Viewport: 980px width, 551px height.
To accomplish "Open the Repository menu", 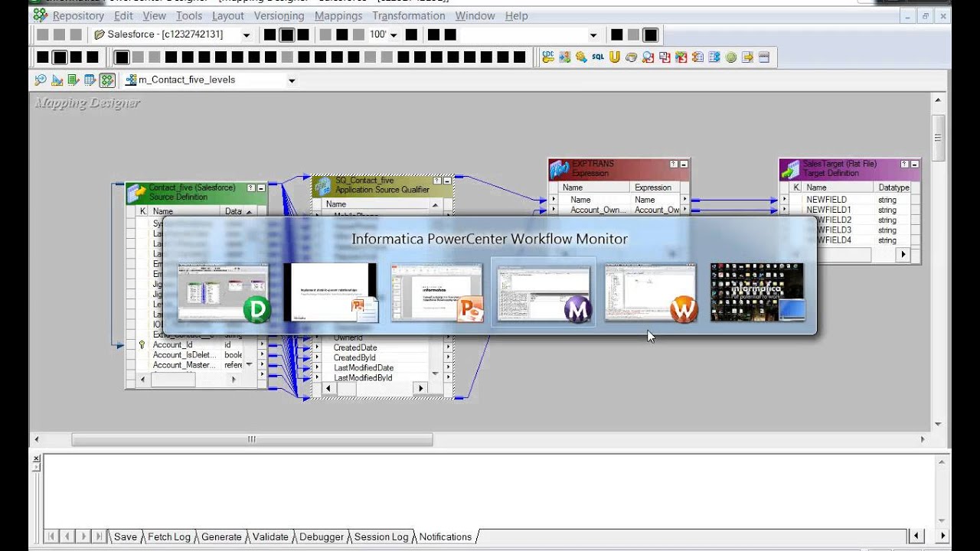I will (78, 15).
